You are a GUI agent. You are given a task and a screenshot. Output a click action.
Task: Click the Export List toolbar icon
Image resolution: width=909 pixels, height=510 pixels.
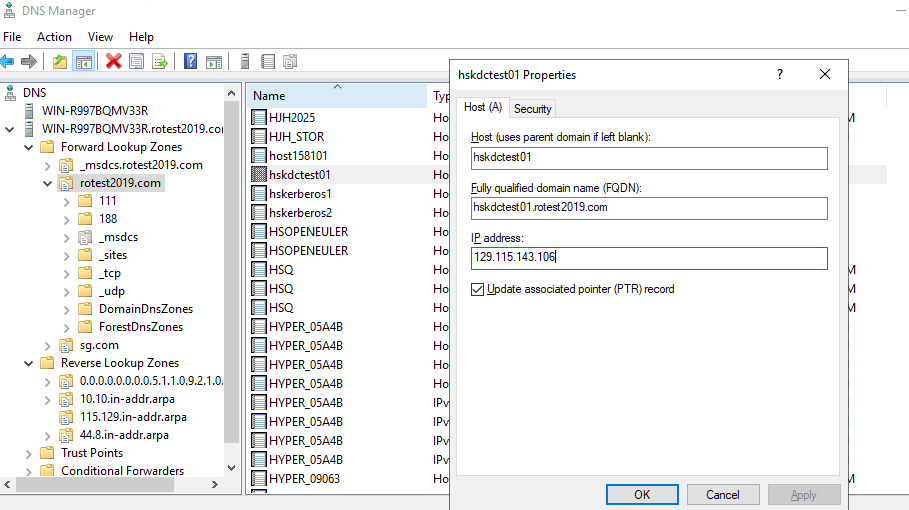[x=159, y=61]
